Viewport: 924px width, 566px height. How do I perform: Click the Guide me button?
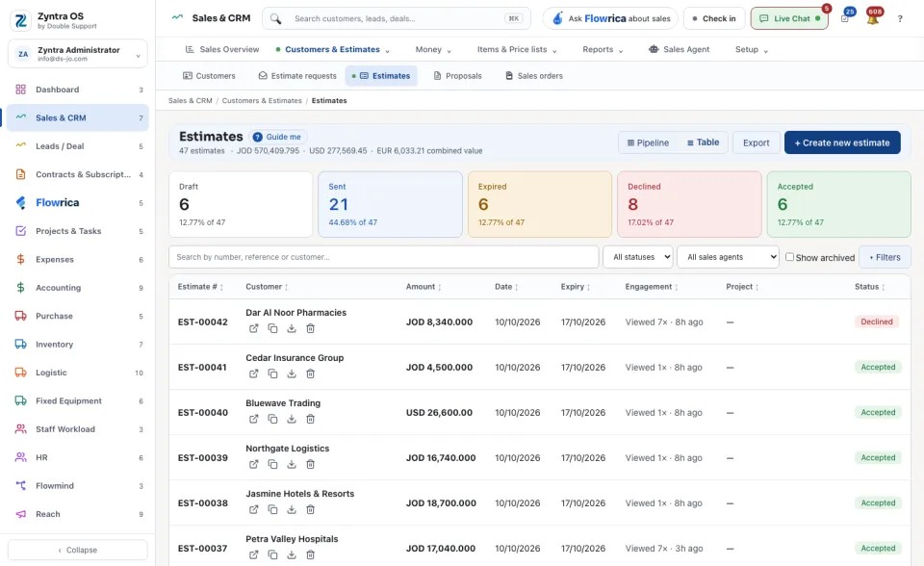(x=277, y=137)
